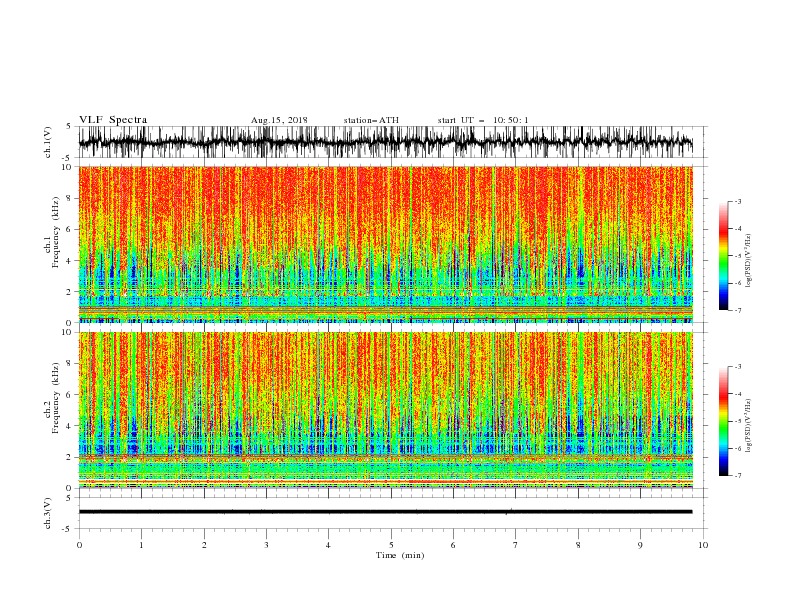This screenshot has height=612, width=792.
Task: Click the ch.3(V) flat waveform trace
Action: (386, 512)
